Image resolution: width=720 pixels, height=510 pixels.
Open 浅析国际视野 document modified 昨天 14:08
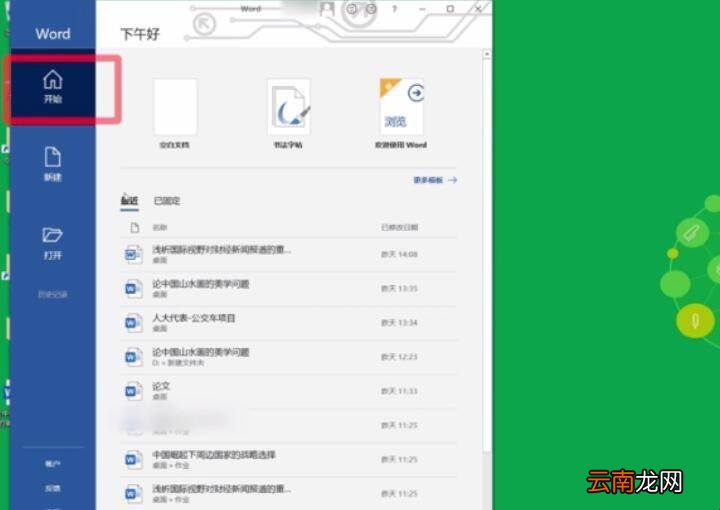[288, 254]
